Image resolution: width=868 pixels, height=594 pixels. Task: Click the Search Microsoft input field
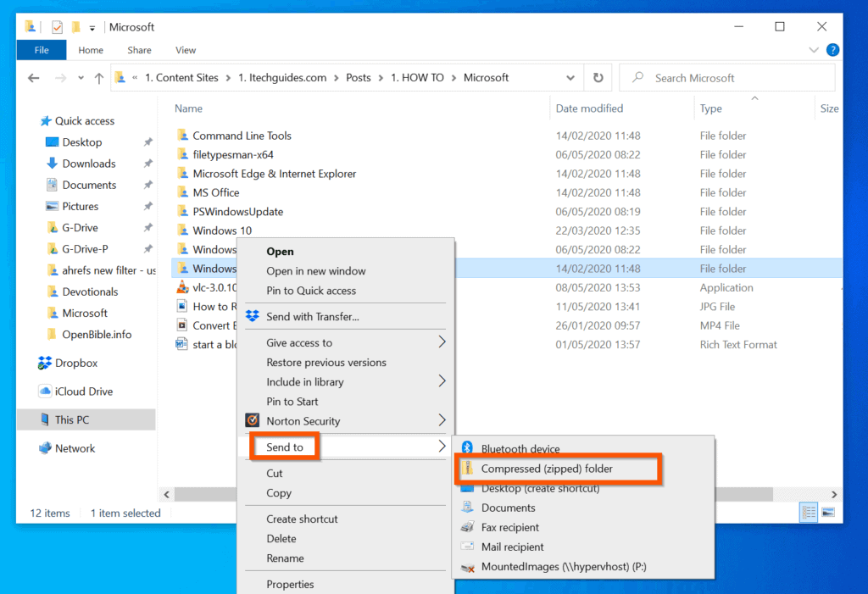coord(726,78)
